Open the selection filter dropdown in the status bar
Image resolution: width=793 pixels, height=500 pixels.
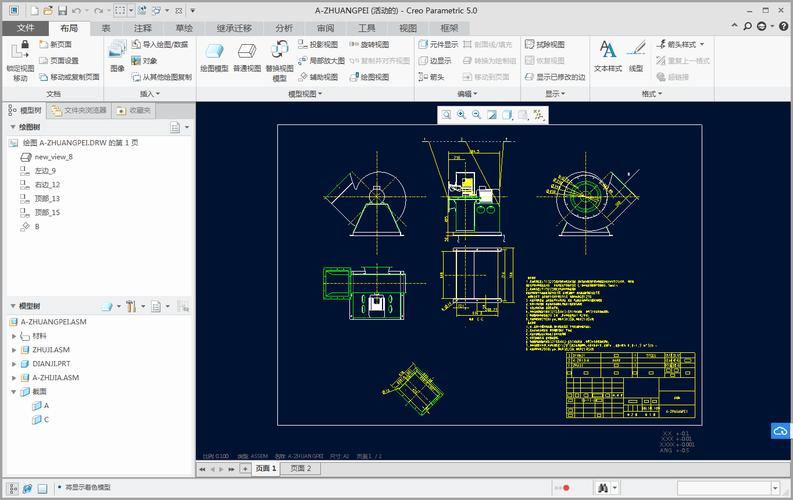775,488
